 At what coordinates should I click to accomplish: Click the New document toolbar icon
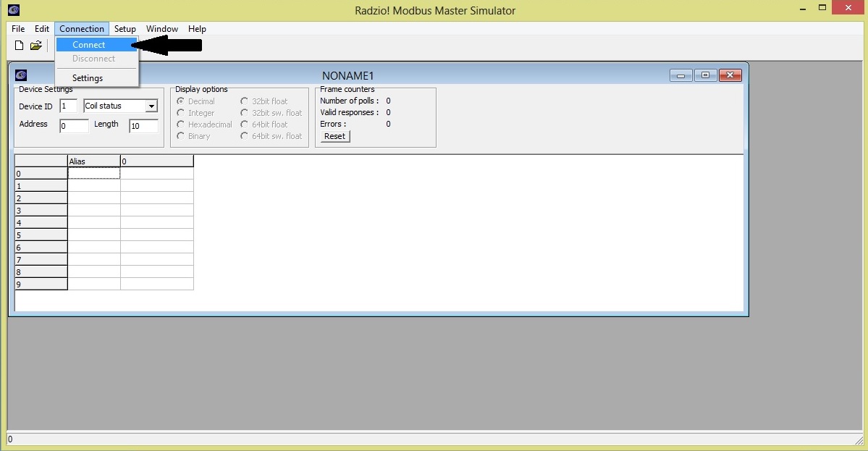[19, 46]
